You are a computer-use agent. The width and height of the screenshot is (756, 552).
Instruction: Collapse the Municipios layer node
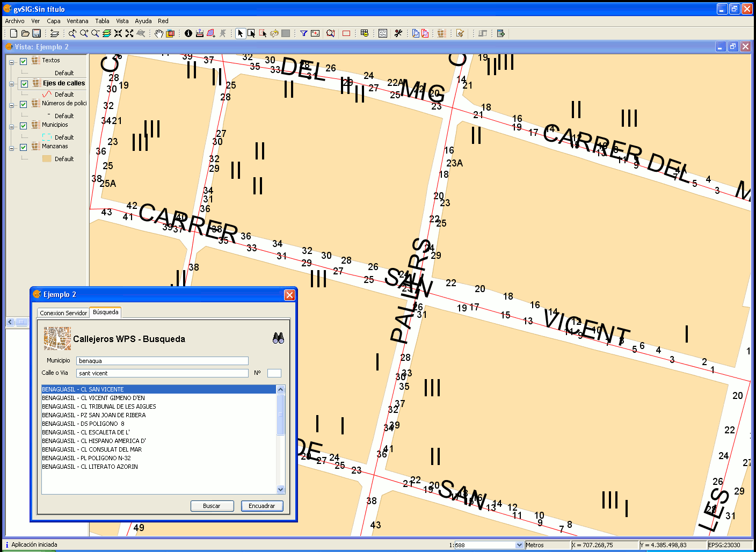(12, 127)
